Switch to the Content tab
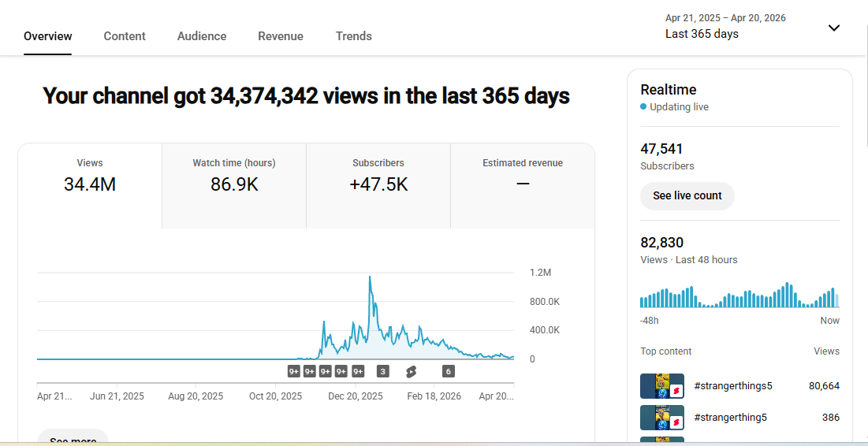The height and width of the screenshot is (446, 868). [x=125, y=36]
